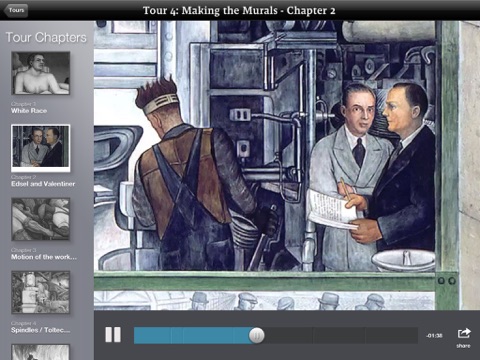Image resolution: width=480 pixels, height=360 pixels.
Task: Pause the tour playback
Action: click(x=113, y=334)
